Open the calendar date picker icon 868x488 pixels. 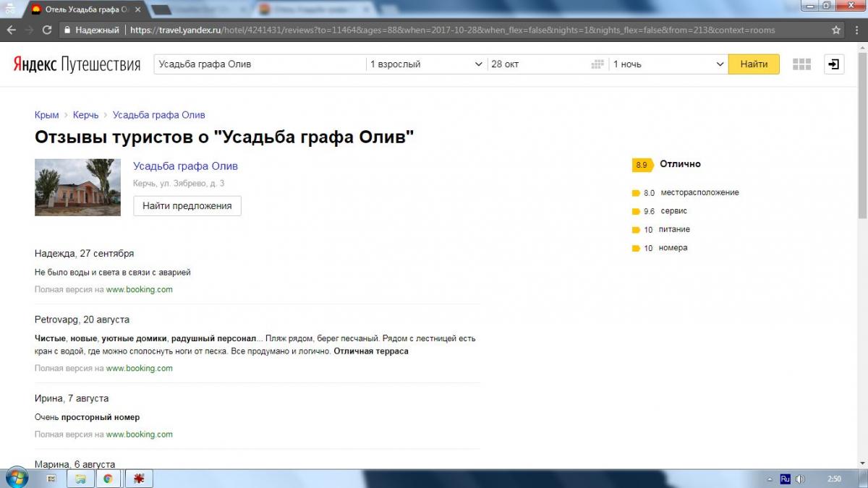pos(597,64)
